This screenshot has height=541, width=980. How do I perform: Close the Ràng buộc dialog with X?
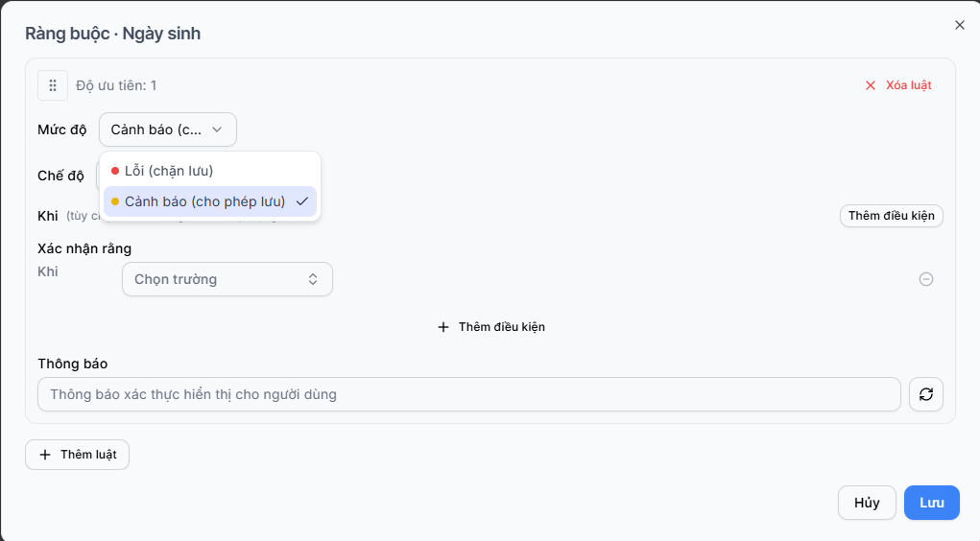point(960,25)
